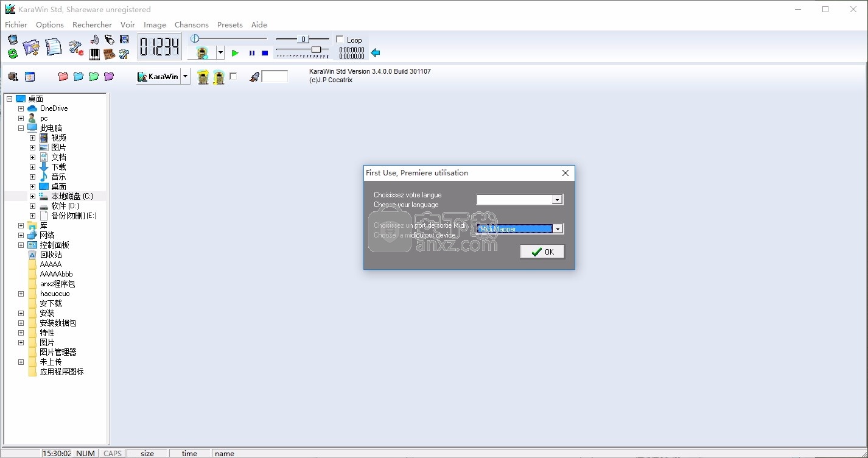
Task: Select the 图片管理器 folder
Action: [x=58, y=352]
